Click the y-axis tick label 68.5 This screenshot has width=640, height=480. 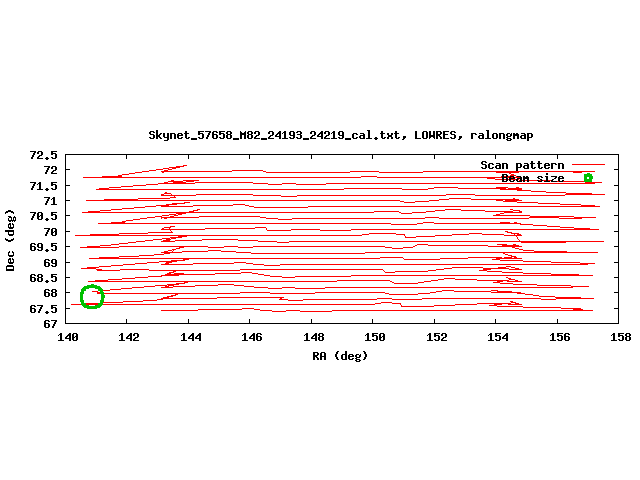point(43,278)
